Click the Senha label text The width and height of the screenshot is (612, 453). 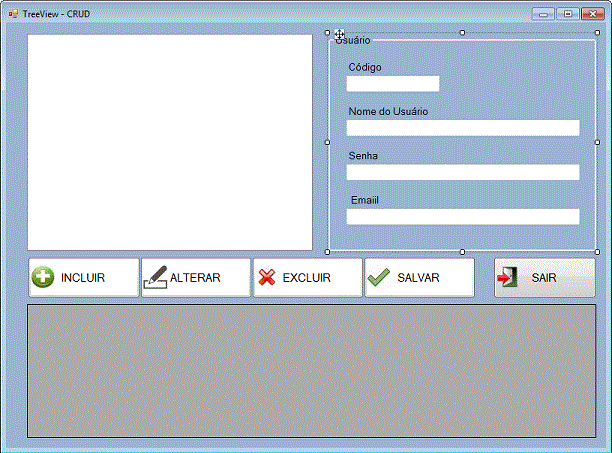[363, 156]
